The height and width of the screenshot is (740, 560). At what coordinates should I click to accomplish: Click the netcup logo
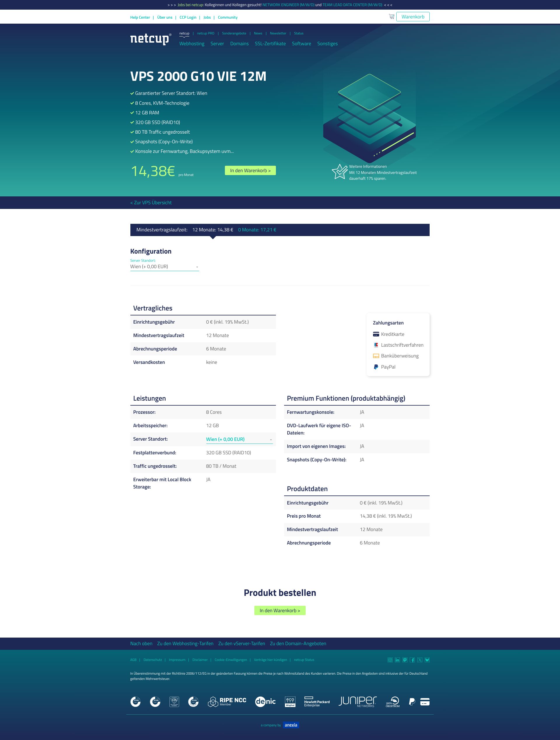pos(151,39)
